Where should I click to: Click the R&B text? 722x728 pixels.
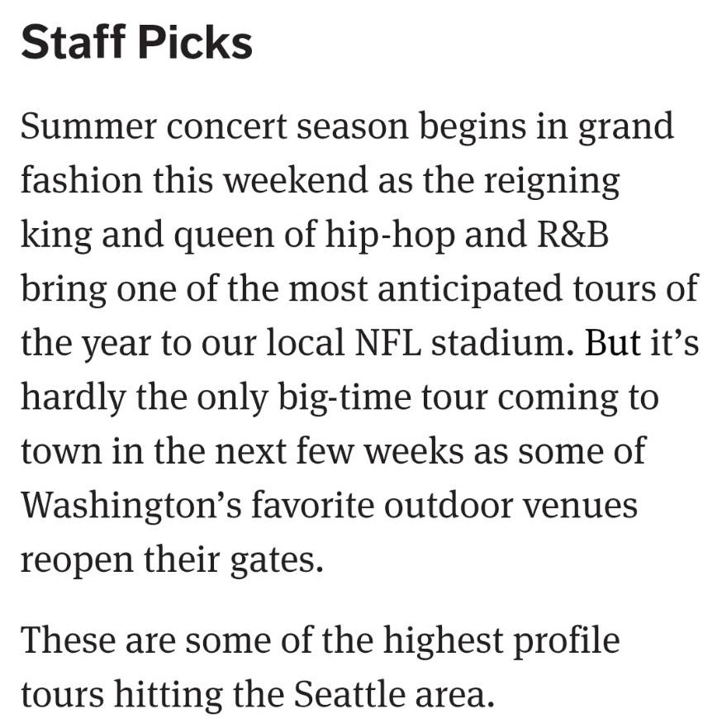coord(572,235)
